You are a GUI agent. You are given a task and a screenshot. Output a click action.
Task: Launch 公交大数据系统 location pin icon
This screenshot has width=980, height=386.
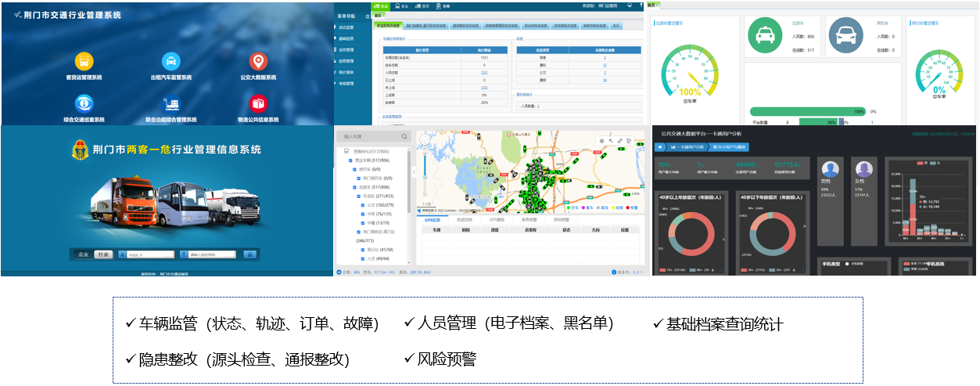click(x=257, y=61)
